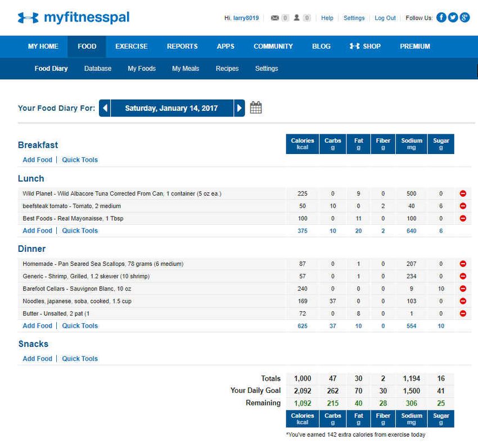This screenshot has height=448, width=478.
Task: Select the Food Diary sub-tab
Action: click(51, 69)
